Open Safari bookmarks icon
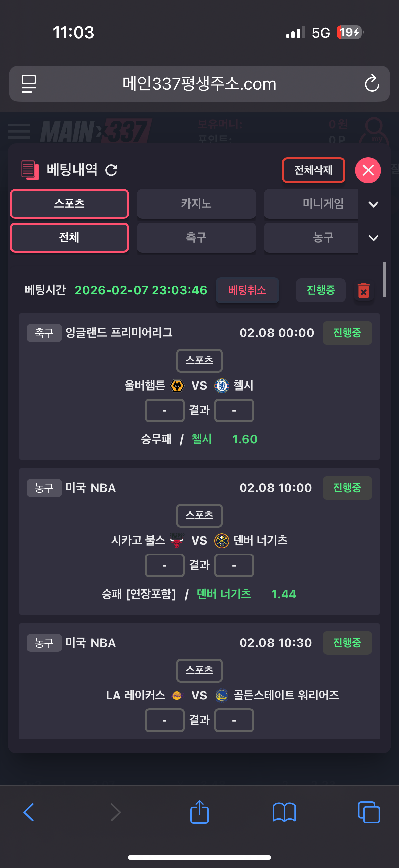399x868 pixels. click(x=284, y=812)
